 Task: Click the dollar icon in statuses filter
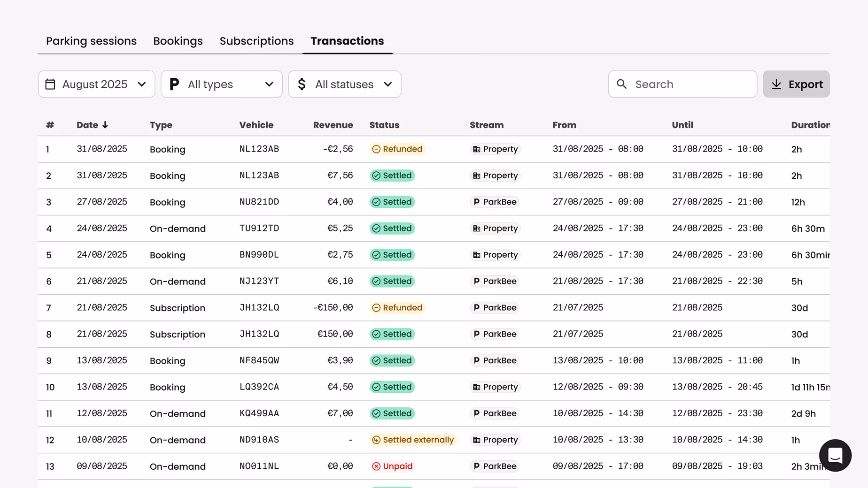click(302, 84)
